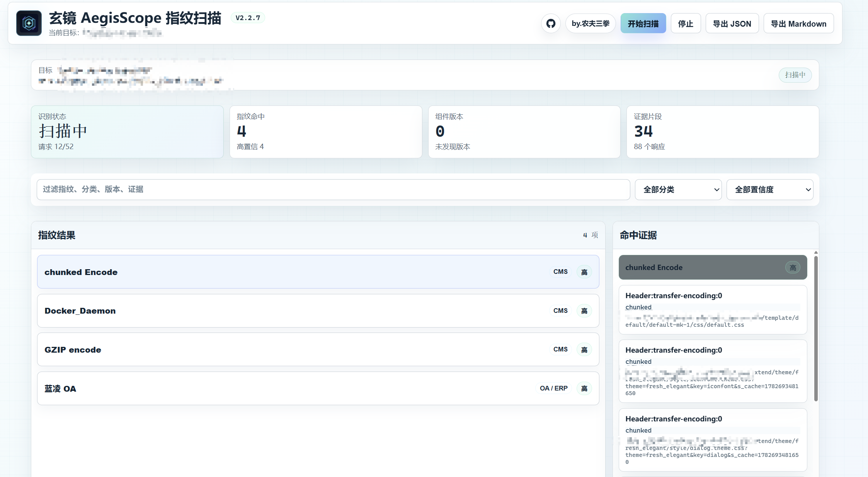Select the 蓝凌 OA fingerprint row
The height and width of the screenshot is (477, 868).
[318, 388]
